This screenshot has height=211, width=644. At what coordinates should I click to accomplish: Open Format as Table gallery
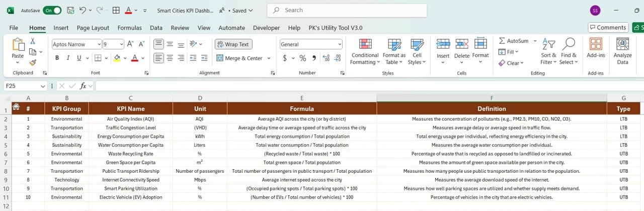tap(394, 51)
